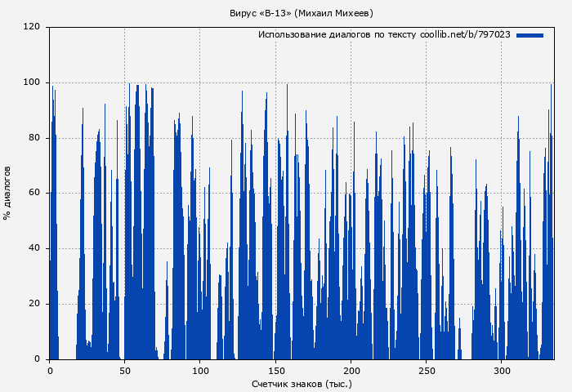Screen dimensions: 572x392
Task: Click x-axis tick label 300
Action: click(502, 371)
